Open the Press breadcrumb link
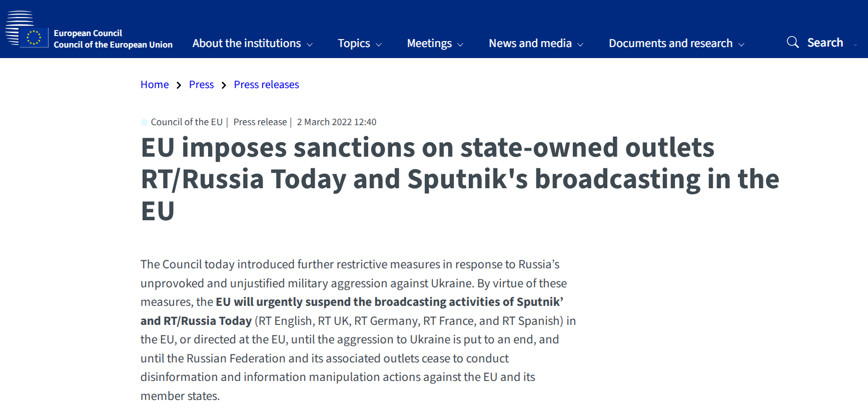This screenshot has height=418, width=868. tap(201, 85)
